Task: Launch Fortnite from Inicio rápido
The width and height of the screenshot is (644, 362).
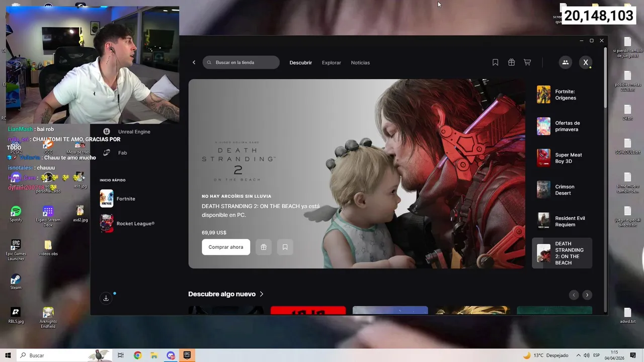Action: coord(118,199)
